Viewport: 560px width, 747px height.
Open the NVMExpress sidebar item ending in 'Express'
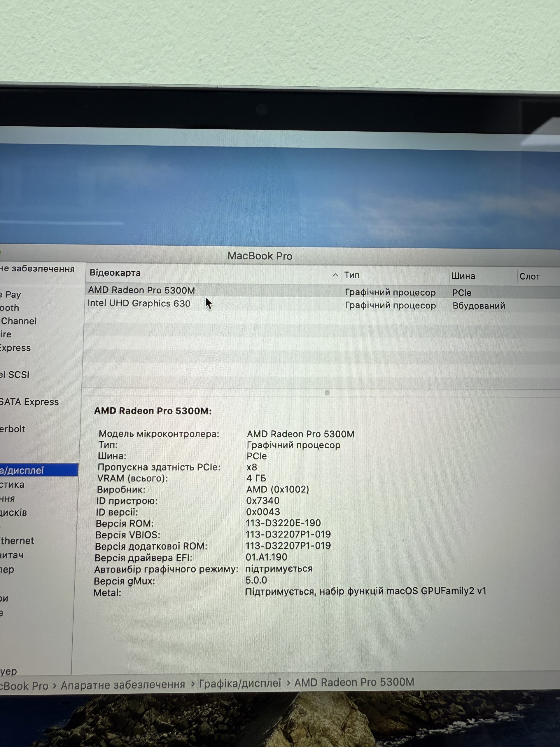[x=15, y=348]
